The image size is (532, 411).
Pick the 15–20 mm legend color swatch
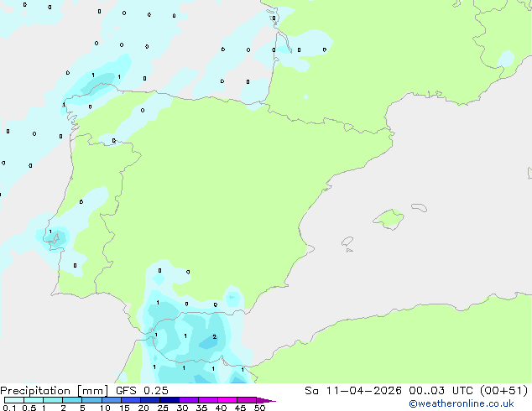(x=130, y=400)
